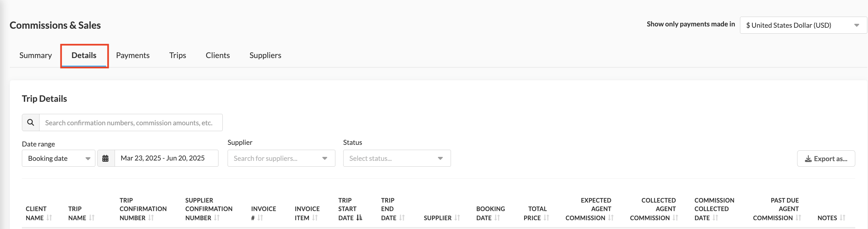Expand the Select status dropdown
This screenshot has height=229, width=868.
point(397,158)
